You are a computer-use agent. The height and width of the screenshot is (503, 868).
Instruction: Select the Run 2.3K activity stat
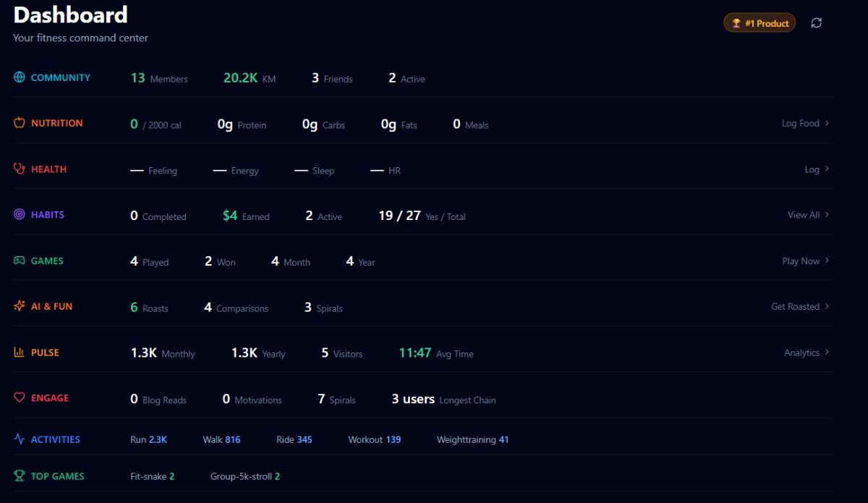pyautogui.click(x=148, y=439)
